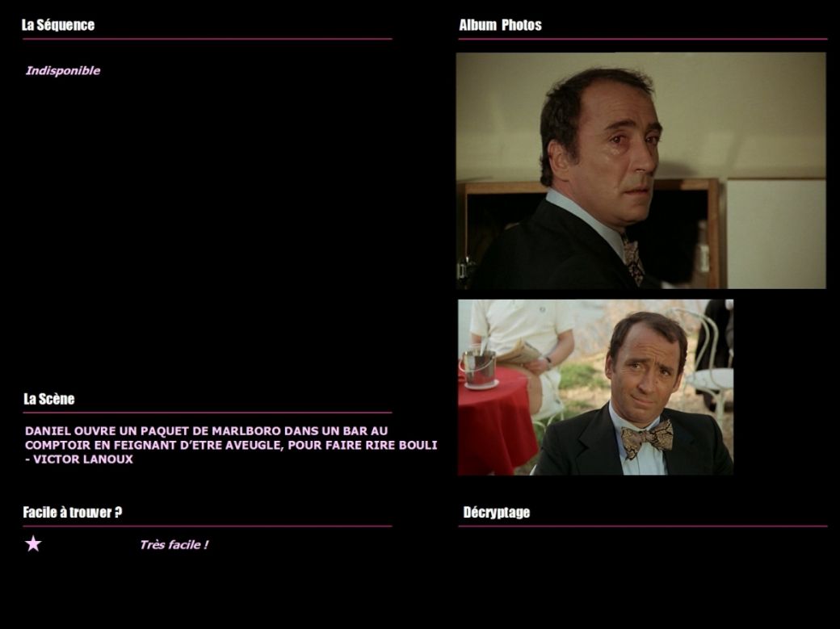
Task: Select the Album Photos heading
Action: coord(500,25)
